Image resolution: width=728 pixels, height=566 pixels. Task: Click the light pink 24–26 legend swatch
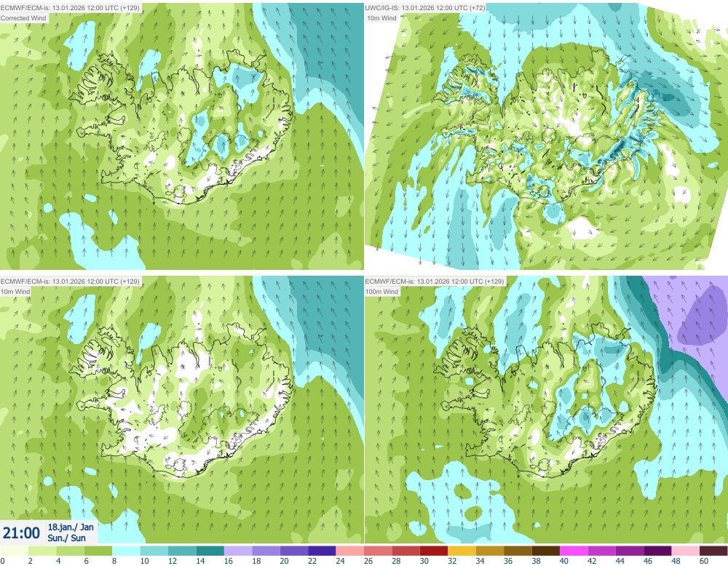pos(350,551)
